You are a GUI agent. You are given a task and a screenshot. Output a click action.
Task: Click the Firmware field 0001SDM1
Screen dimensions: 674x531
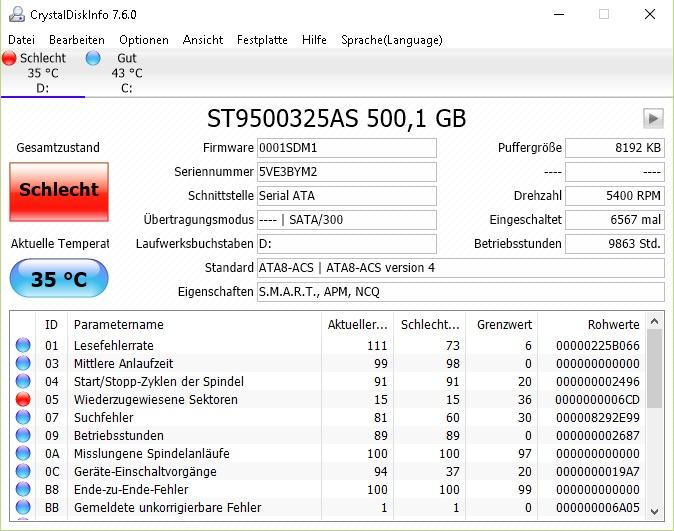click(x=347, y=148)
